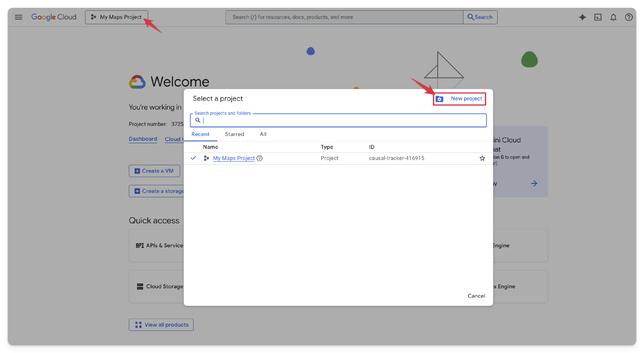Star the My Maps Project row
The width and height of the screenshot is (644, 353).
[x=482, y=158]
